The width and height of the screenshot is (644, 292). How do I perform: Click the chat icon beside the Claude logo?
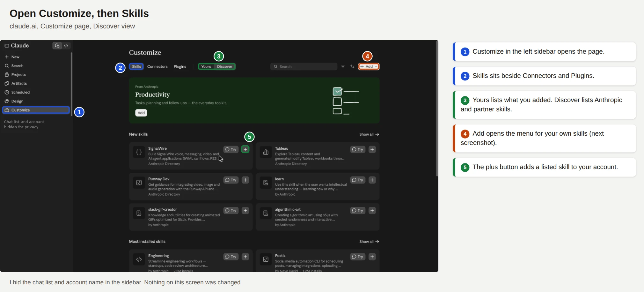57,46
